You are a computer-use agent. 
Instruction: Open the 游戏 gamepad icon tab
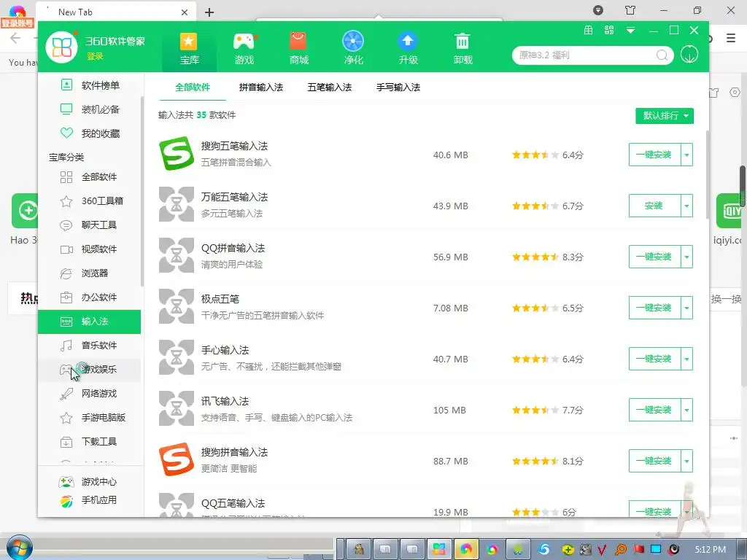point(244,48)
